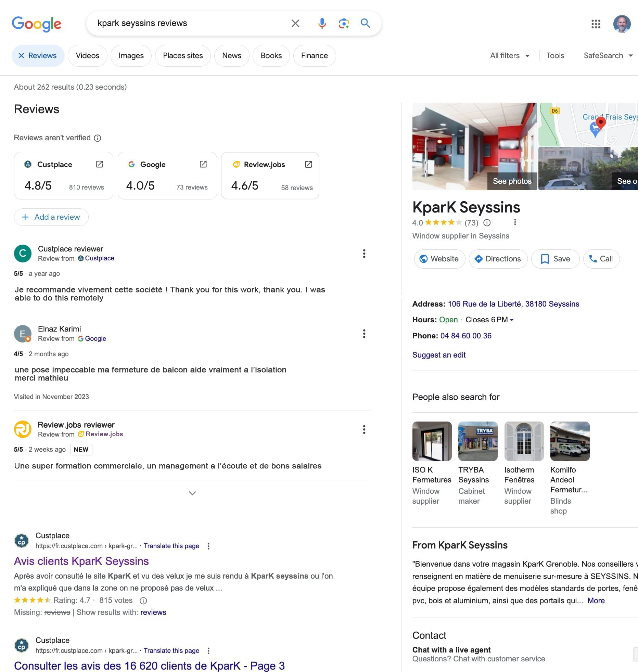Viewport: 638px width, 672px height.
Task: Clear the search query with the X icon
Action: coord(295,23)
